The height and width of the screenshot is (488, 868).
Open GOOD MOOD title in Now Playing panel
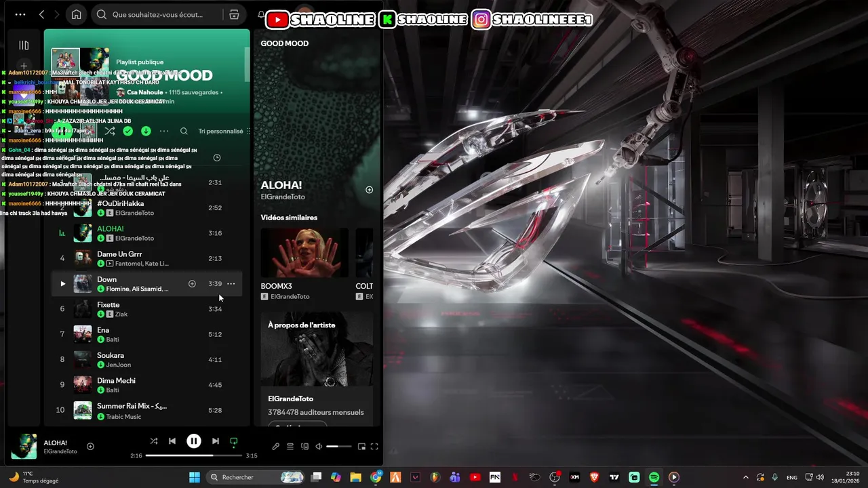click(x=285, y=43)
